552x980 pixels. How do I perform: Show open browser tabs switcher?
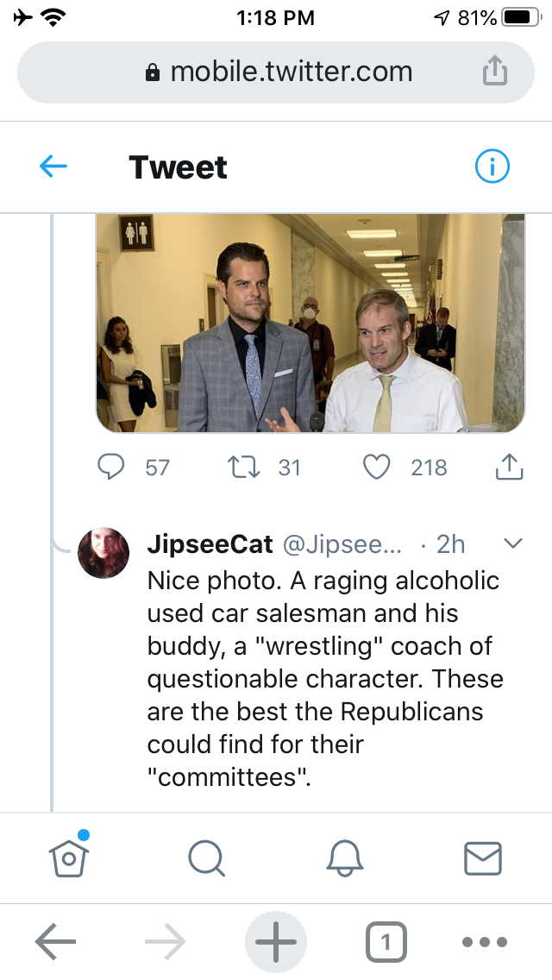[386, 943]
